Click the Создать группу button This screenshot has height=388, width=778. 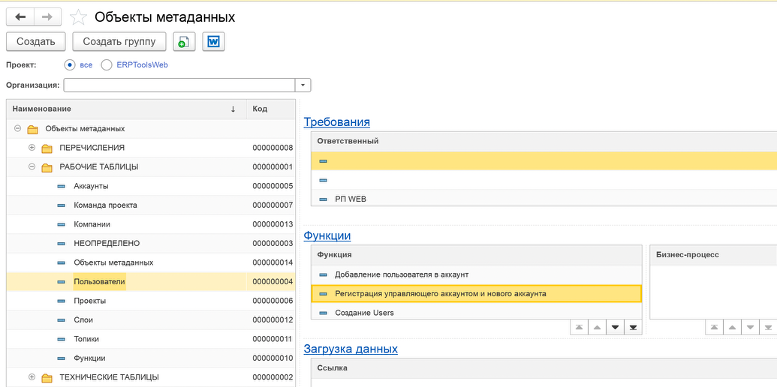pos(119,42)
